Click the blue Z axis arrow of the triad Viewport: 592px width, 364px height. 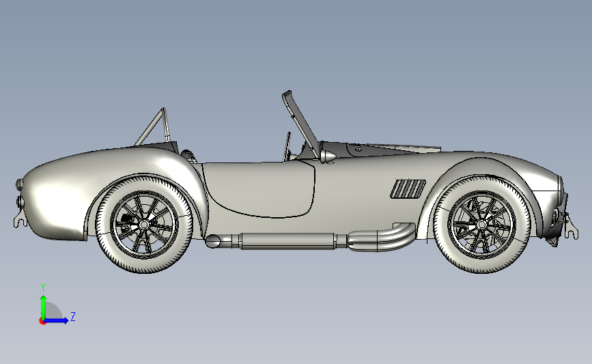pyautogui.click(x=57, y=320)
